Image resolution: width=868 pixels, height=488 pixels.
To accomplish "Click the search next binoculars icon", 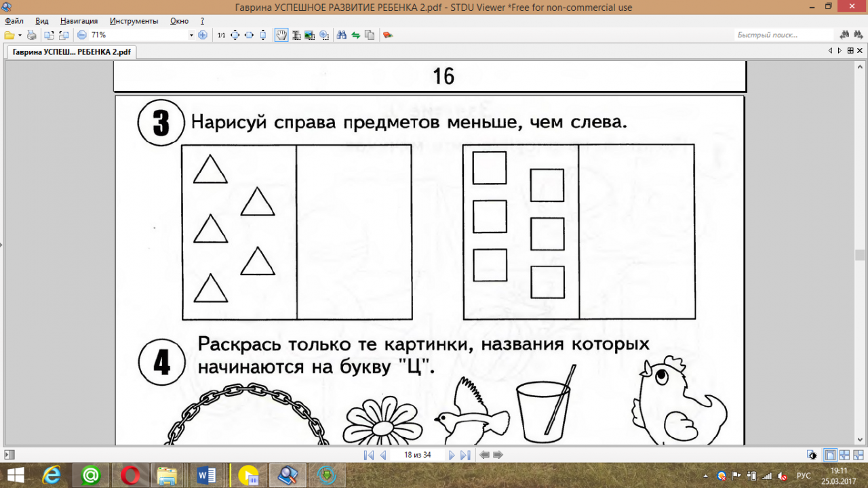I will pos(859,35).
